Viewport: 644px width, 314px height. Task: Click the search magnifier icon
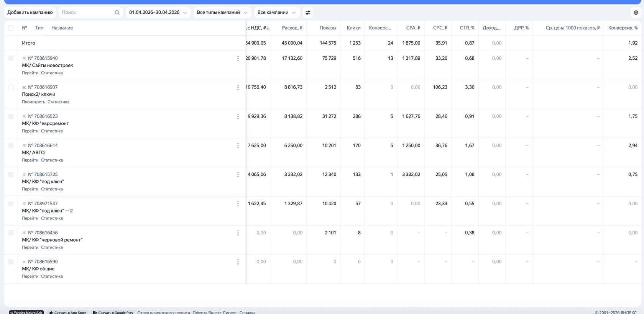[117, 13]
